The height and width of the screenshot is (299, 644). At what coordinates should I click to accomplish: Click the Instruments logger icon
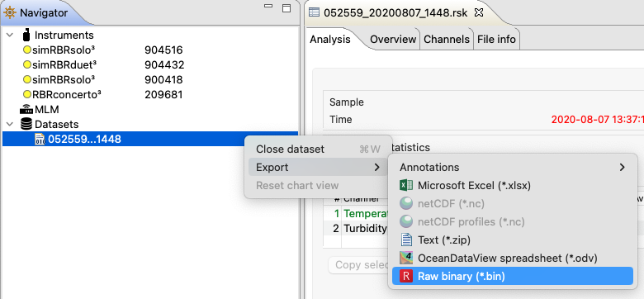coord(26,35)
